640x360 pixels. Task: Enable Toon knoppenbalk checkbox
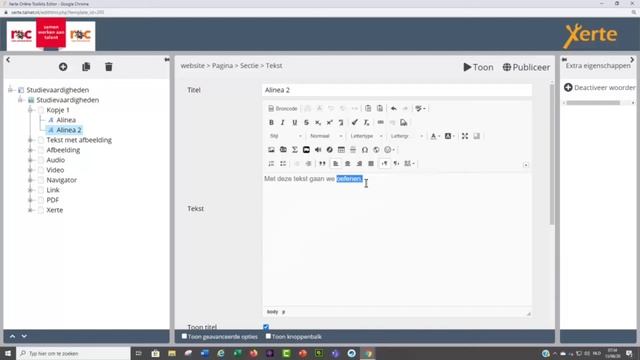pyautogui.click(x=268, y=336)
